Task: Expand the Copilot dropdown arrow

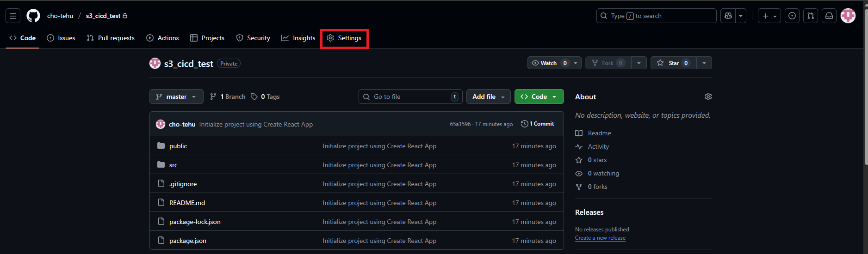Action: click(x=741, y=16)
